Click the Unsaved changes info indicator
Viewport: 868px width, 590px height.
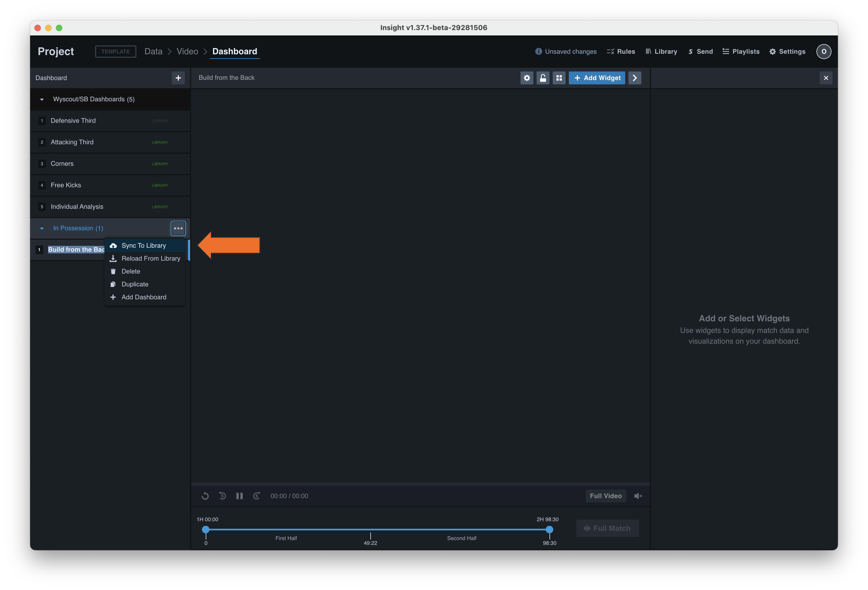click(566, 52)
